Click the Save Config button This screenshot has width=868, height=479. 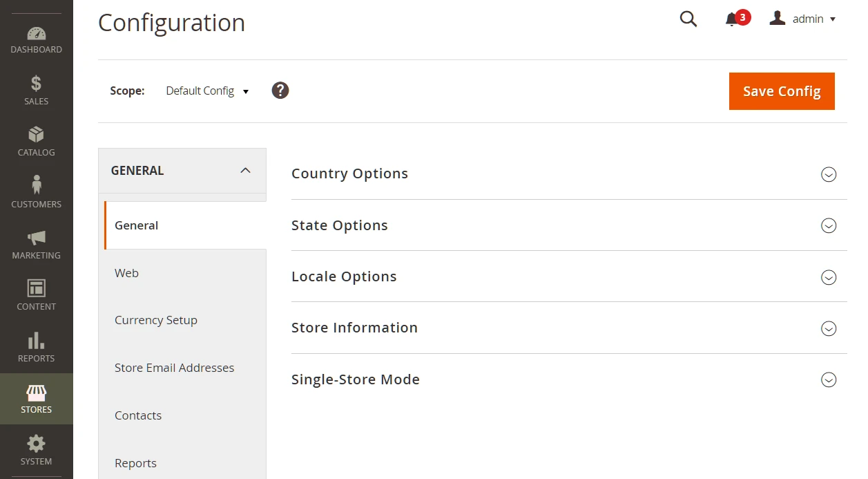coord(781,91)
